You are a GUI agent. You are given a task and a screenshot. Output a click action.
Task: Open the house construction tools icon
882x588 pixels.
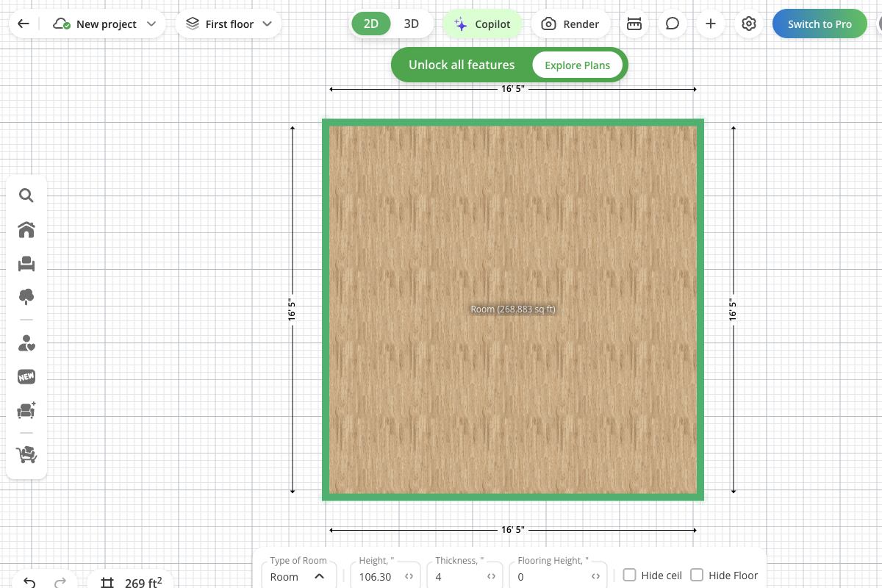[26, 230]
